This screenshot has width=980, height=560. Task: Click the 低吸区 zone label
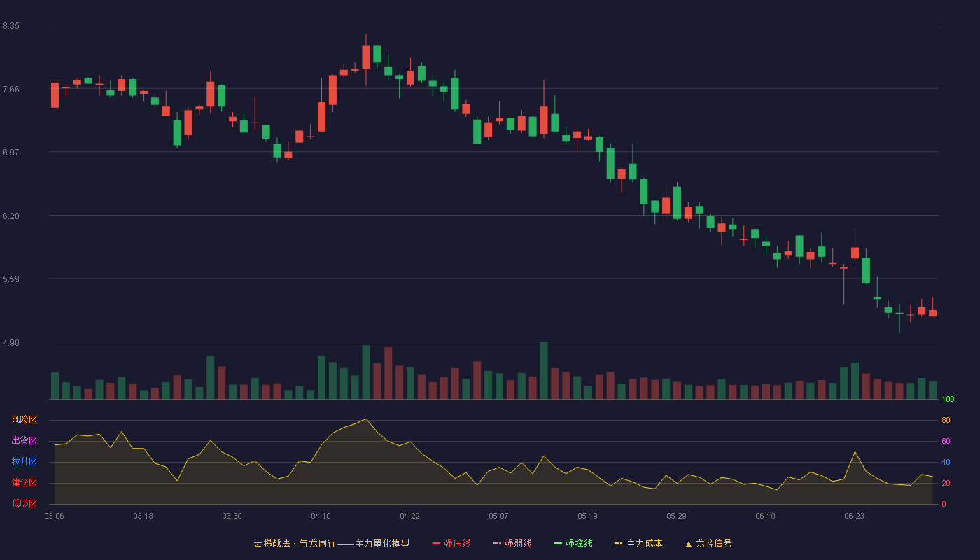pos(24,504)
